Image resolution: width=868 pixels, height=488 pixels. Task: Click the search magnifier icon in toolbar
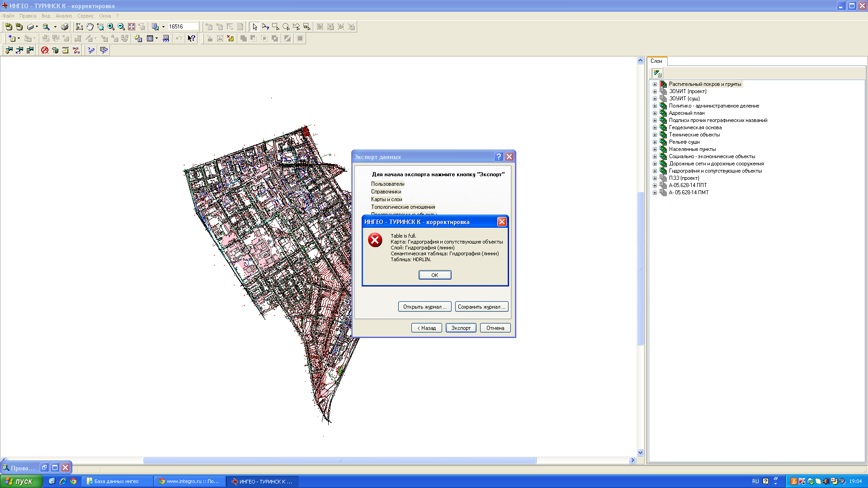46,27
